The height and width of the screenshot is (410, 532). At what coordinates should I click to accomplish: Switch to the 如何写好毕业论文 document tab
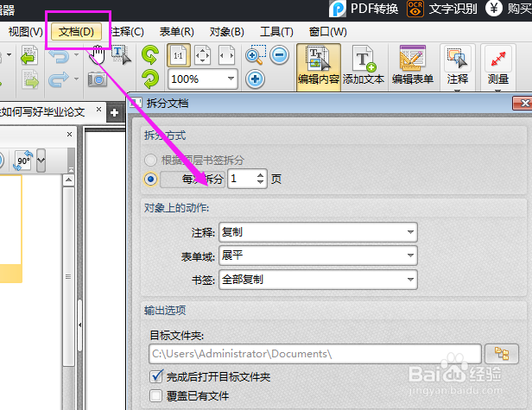(42, 111)
